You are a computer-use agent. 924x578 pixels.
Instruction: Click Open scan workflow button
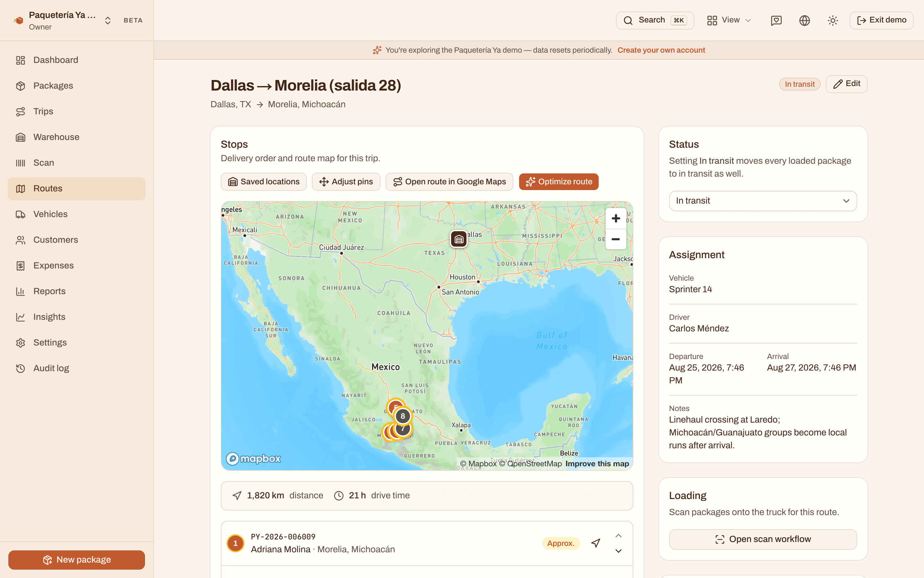point(763,539)
